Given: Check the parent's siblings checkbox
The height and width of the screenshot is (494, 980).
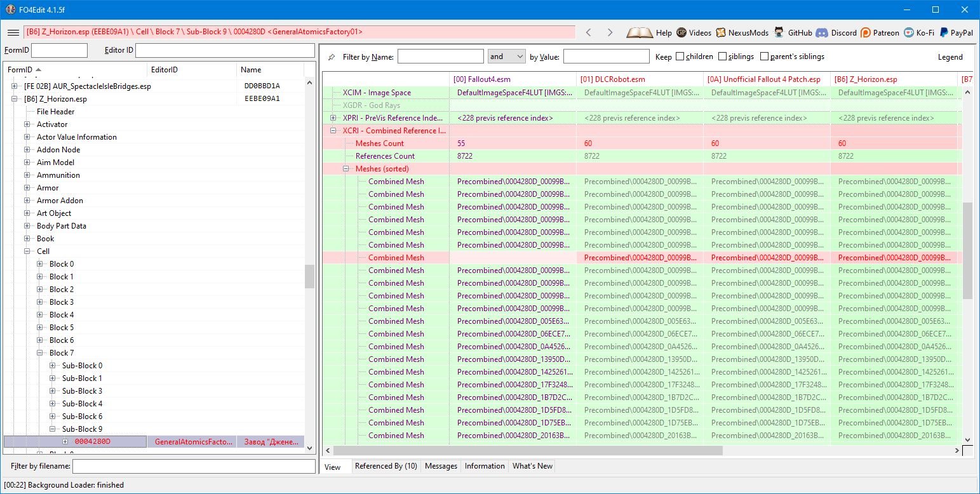Looking at the screenshot, I should click(764, 57).
